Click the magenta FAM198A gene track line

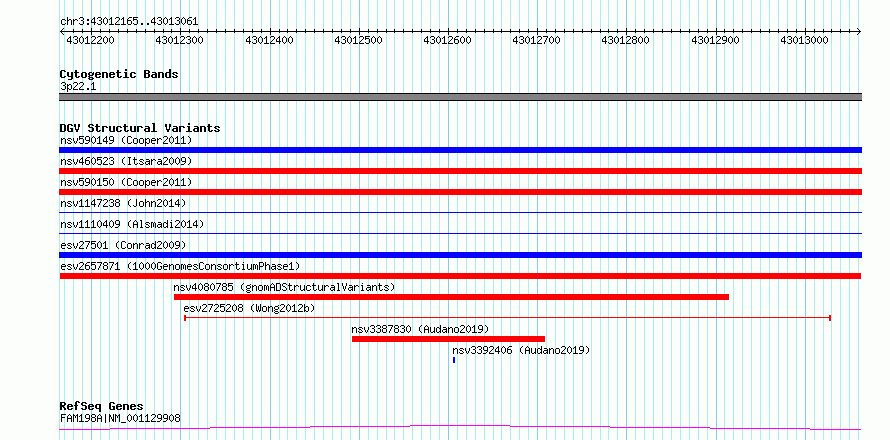[x=460, y=427]
